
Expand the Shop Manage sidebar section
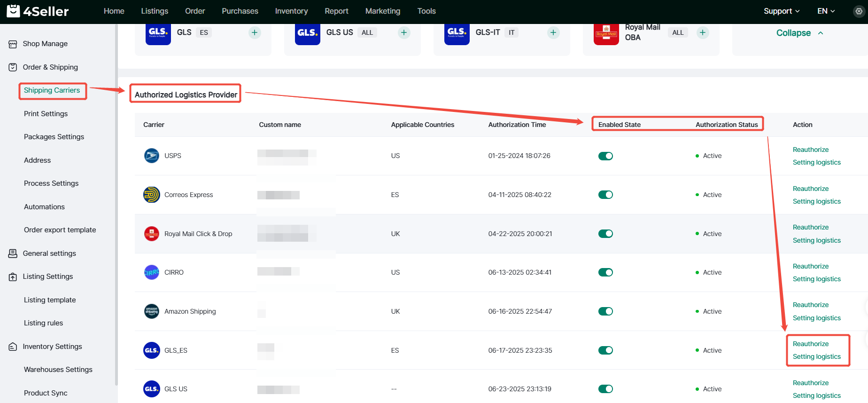(x=45, y=44)
